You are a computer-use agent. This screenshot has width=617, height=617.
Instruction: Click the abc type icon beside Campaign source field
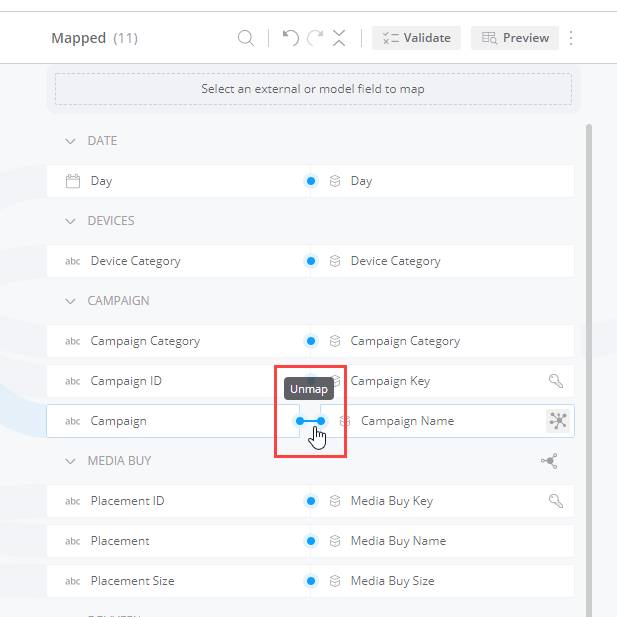(73, 421)
